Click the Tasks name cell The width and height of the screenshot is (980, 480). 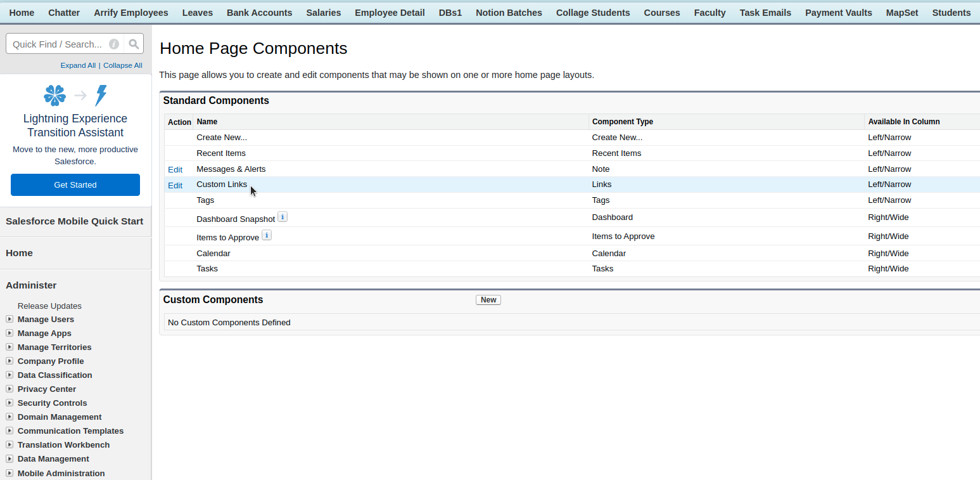(x=207, y=269)
